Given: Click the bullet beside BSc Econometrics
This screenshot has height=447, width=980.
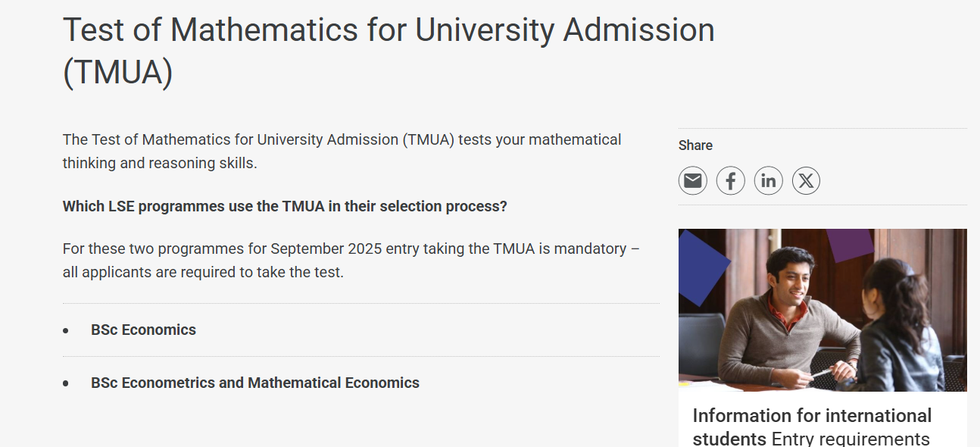Looking at the screenshot, I should (66, 384).
